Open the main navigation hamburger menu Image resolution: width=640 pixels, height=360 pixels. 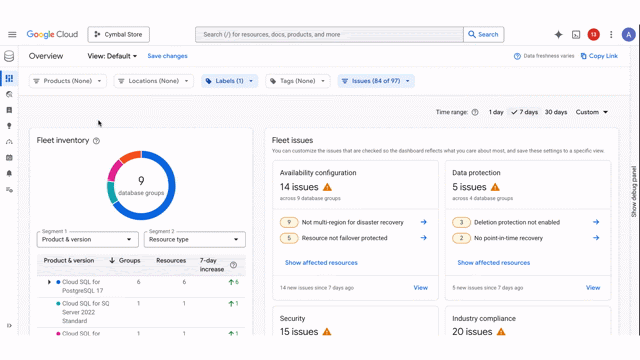coord(12,34)
